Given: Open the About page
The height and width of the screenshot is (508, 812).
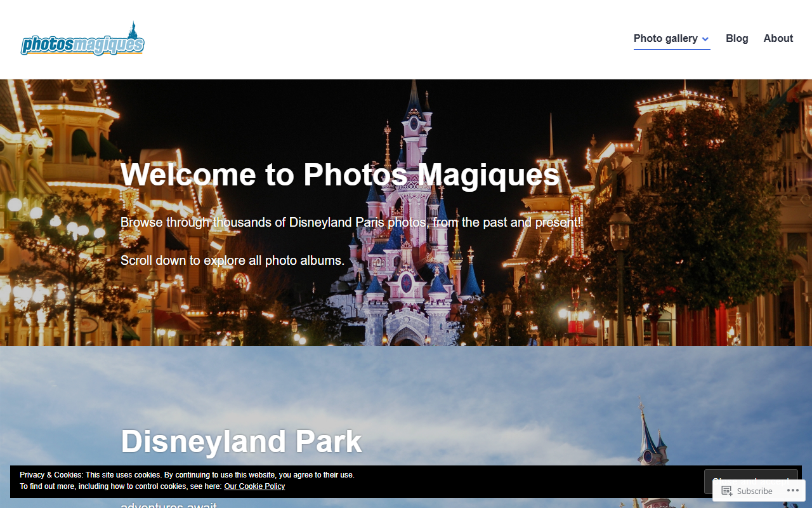Looking at the screenshot, I should (778, 38).
